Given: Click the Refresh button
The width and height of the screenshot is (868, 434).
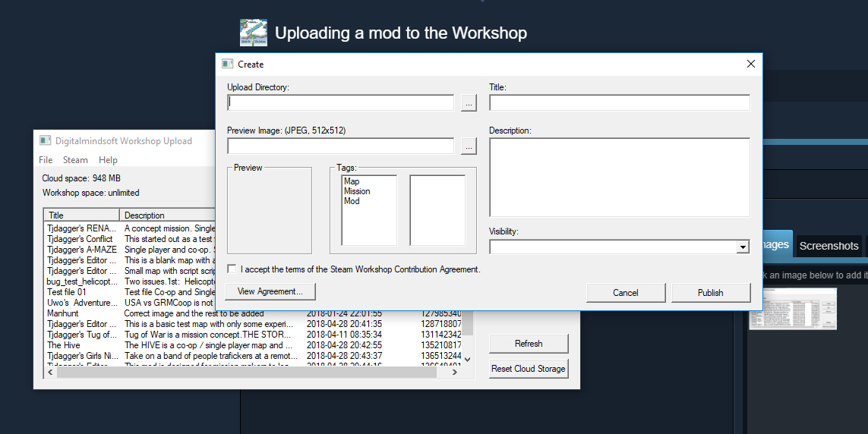Looking at the screenshot, I should (x=529, y=343).
